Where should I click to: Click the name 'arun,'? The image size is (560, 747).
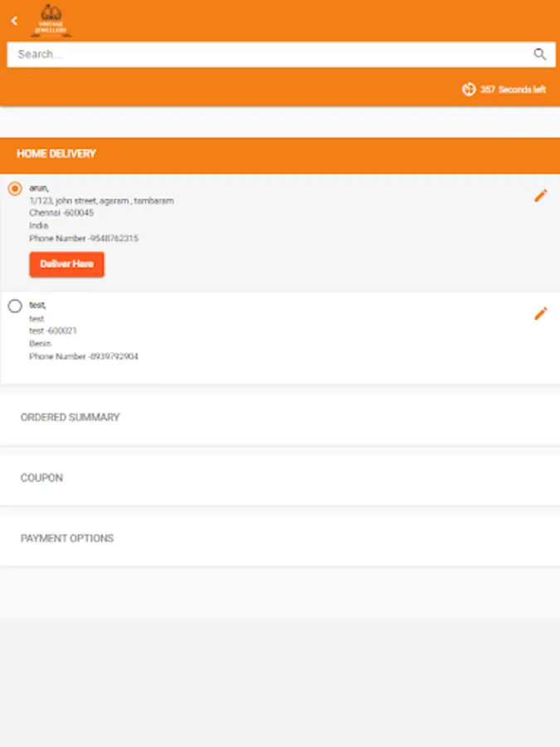39,188
